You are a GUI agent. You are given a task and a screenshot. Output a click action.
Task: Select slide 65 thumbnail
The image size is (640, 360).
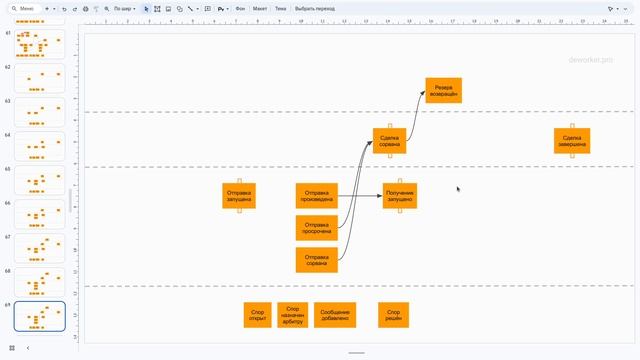40,180
